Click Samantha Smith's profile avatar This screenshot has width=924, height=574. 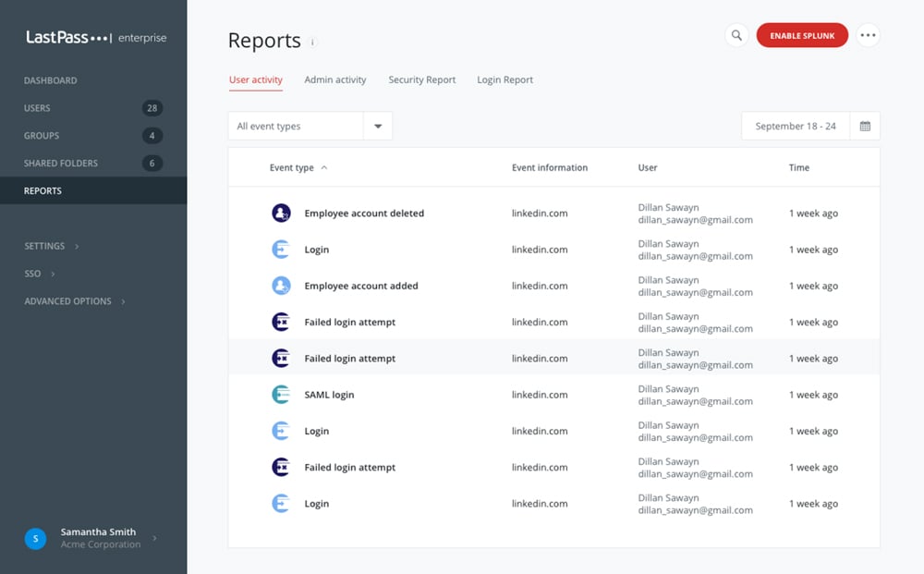(x=35, y=539)
